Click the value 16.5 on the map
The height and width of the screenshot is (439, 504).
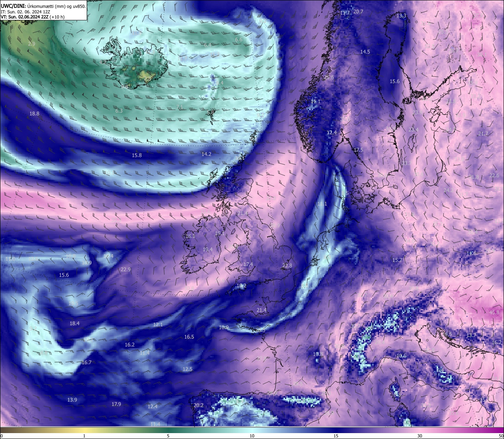click(189, 337)
